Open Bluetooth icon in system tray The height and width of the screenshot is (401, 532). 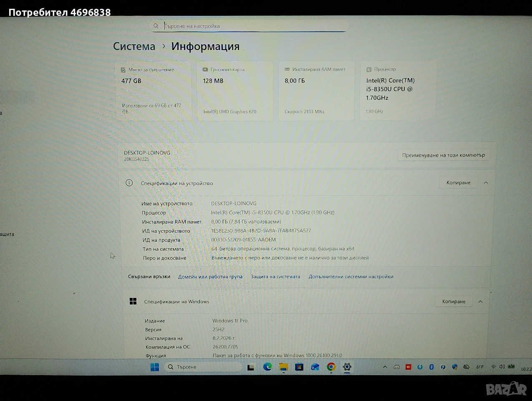[431, 367]
